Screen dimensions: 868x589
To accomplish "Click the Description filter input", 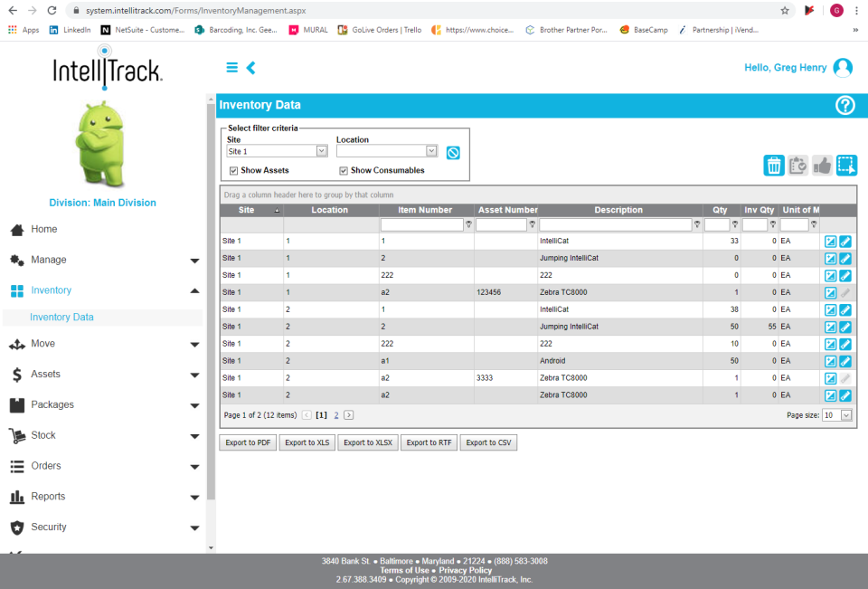I will click(616, 224).
